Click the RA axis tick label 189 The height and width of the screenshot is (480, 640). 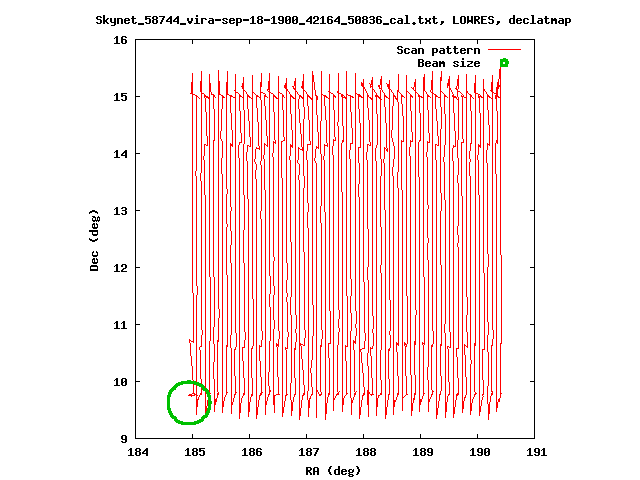pos(423,452)
